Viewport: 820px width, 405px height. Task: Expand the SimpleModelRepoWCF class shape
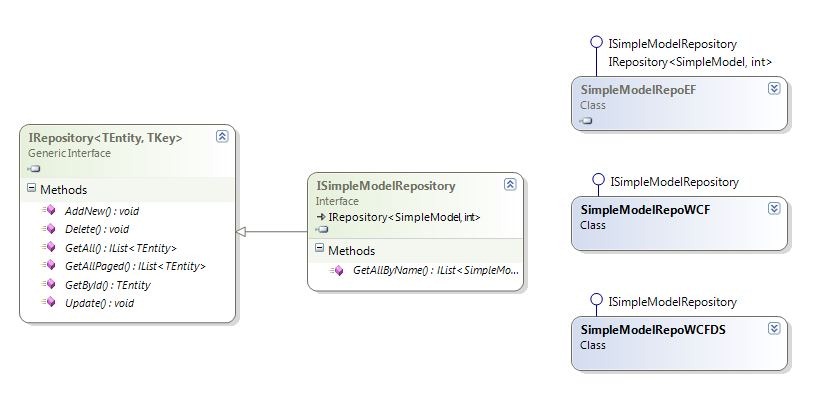[774, 209]
